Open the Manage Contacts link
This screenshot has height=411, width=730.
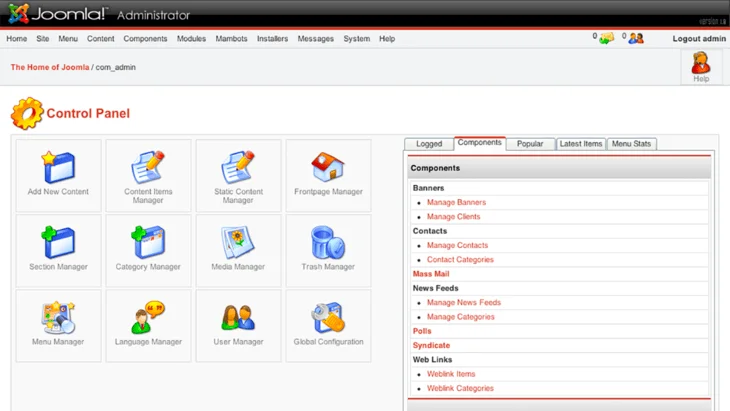pyautogui.click(x=458, y=245)
